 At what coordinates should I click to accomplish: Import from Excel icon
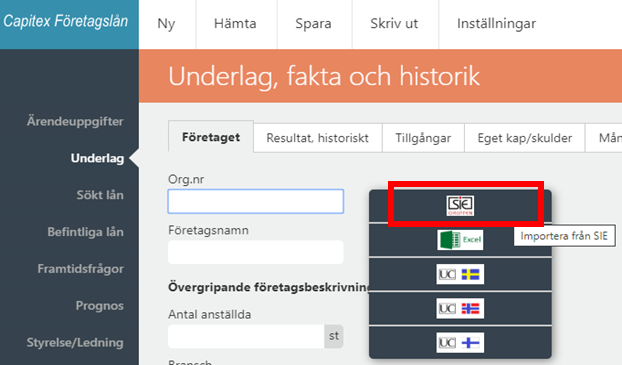tap(460, 240)
